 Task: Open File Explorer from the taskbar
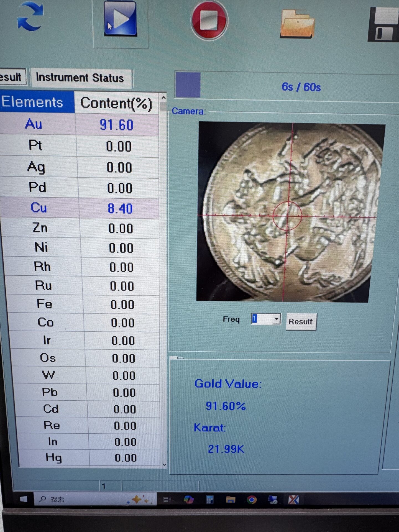tap(231, 500)
